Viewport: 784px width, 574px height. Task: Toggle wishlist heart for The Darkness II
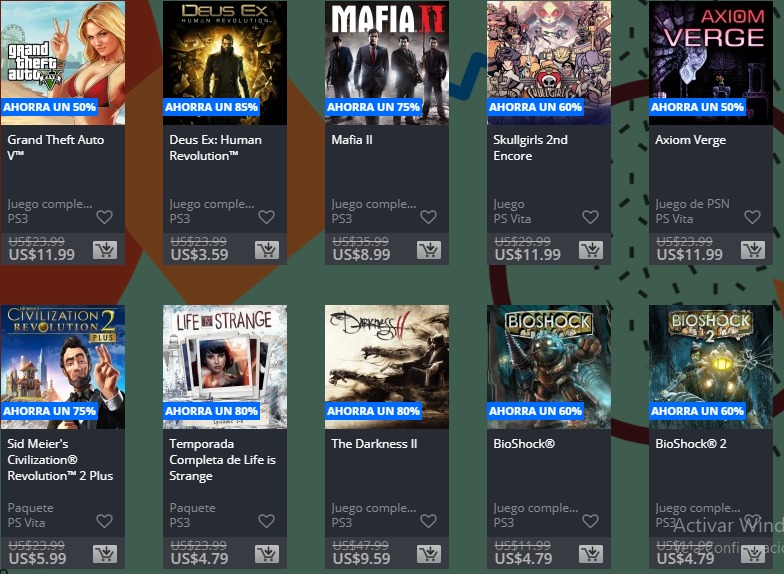(428, 521)
